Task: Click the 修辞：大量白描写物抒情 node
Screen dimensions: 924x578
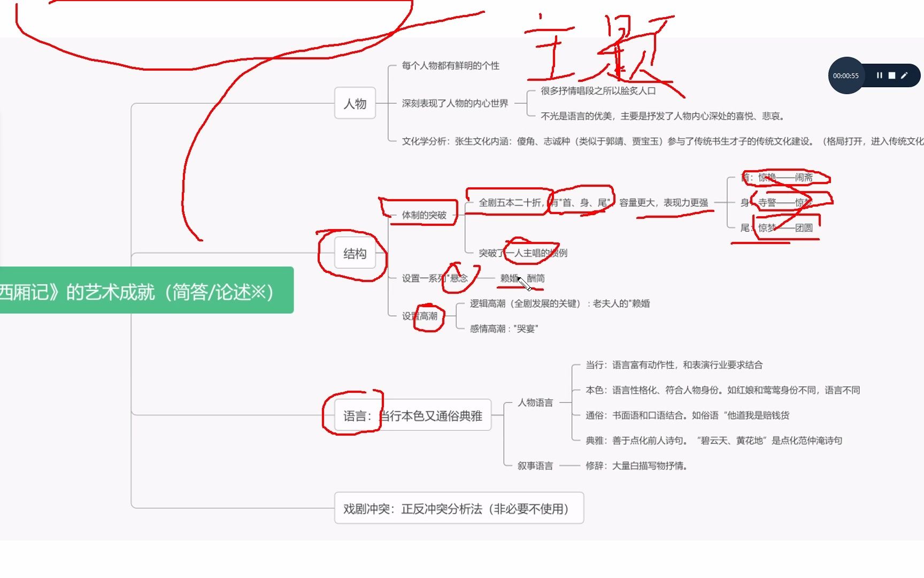Action: point(636,466)
